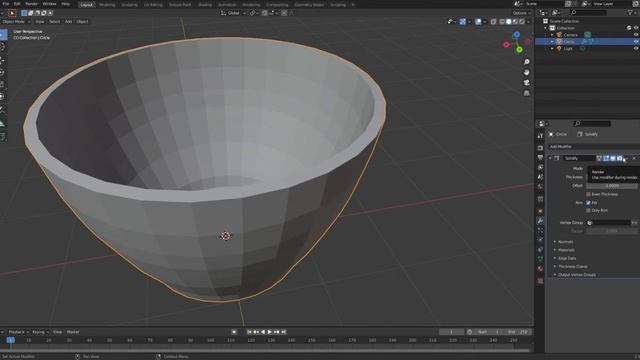The image size is (640, 360).
Task: Click the zoom magnifier icon in viewport
Action: click(527, 62)
